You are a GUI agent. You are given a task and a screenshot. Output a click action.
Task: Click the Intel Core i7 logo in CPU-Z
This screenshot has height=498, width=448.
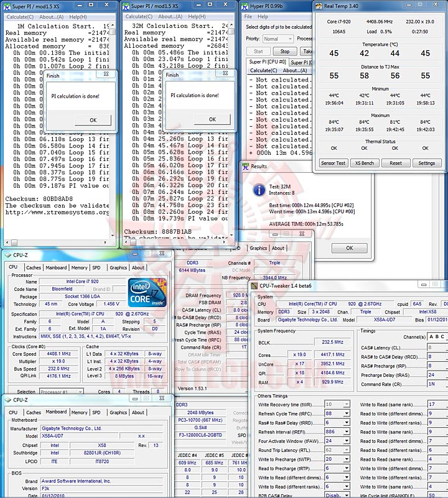pyautogui.click(x=147, y=292)
